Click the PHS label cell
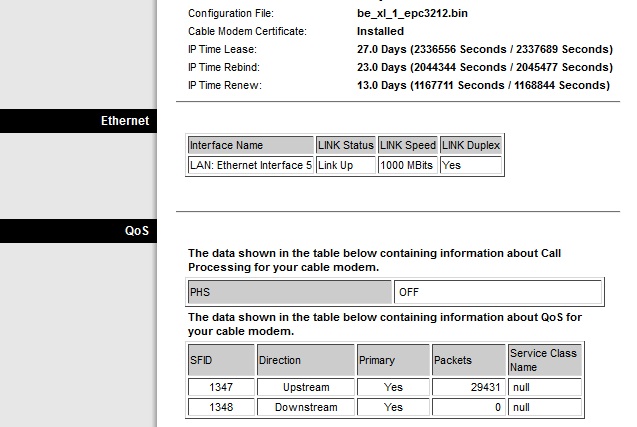The image size is (637, 427). click(x=290, y=292)
